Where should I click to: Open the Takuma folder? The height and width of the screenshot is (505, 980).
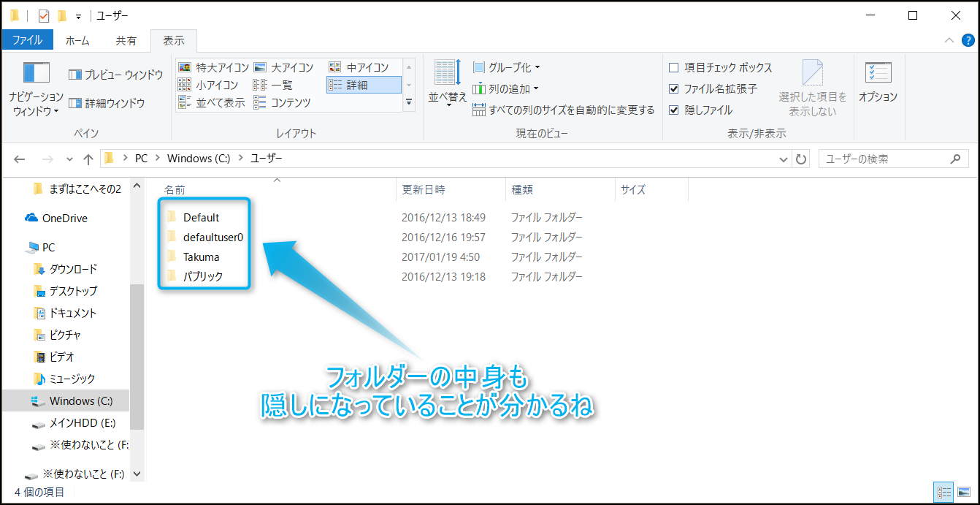coord(201,257)
